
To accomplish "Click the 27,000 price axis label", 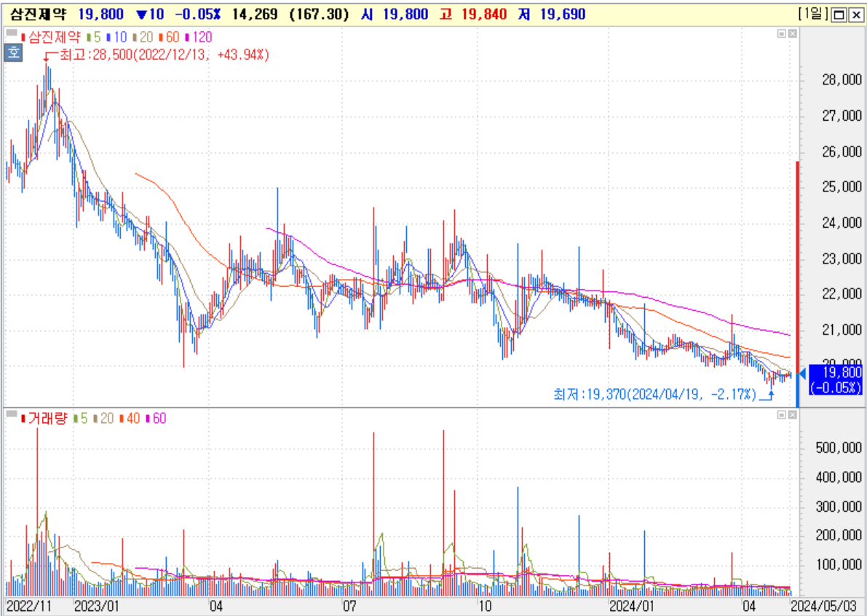I will (x=842, y=116).
